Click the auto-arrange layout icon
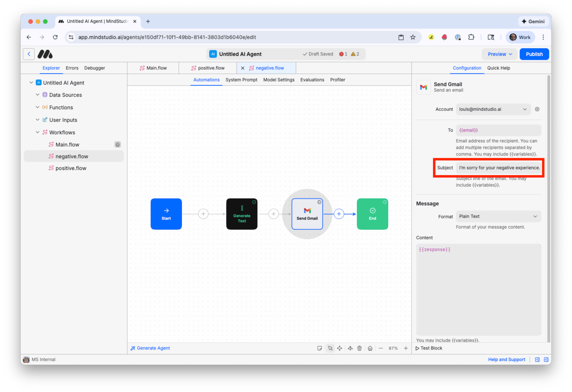Viewport: 572px width, 392px height. coord(350,348)
